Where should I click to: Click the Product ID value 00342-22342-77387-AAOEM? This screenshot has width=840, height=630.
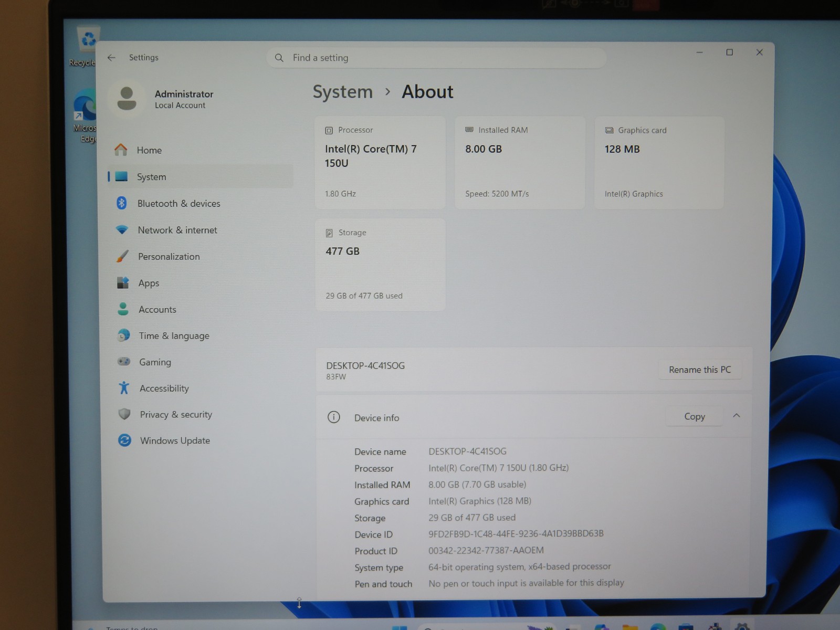coord(486,550)
